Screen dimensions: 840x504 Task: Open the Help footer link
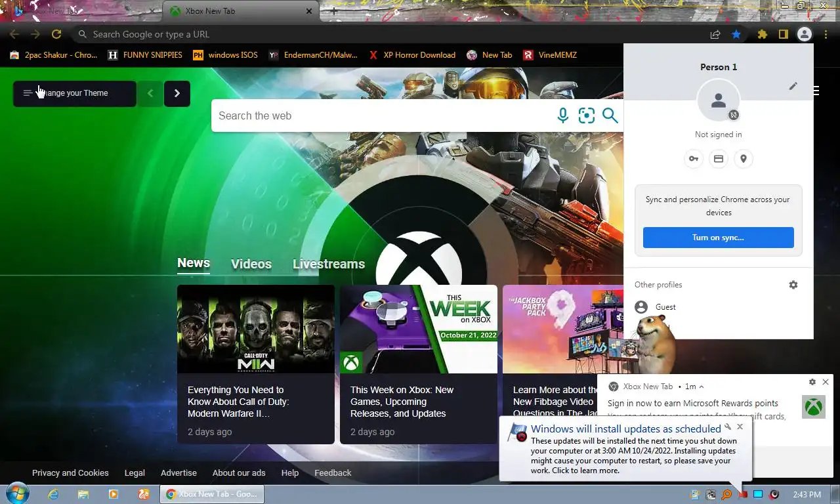(x=290, y=472)
